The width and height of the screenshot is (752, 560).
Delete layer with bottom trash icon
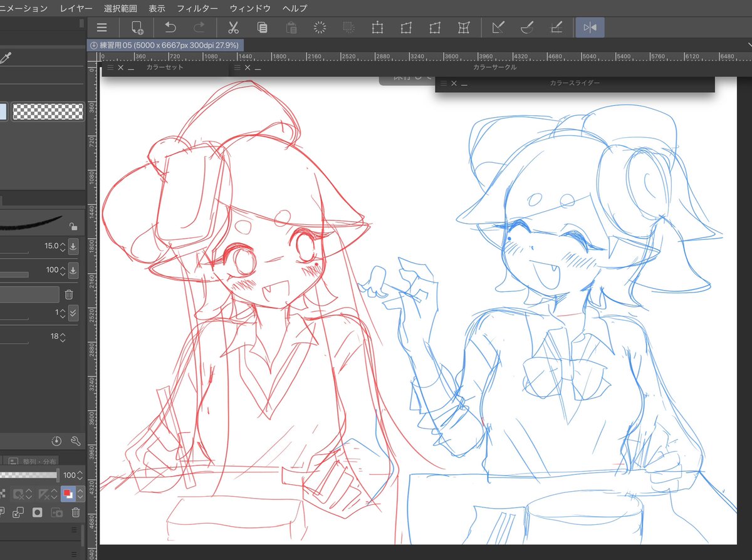[x=76, y=512]
